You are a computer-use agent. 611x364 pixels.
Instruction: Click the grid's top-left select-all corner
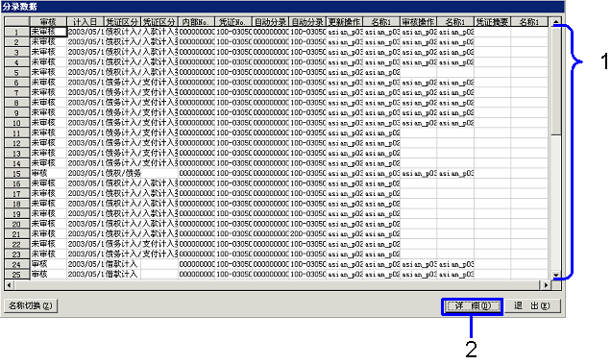(x=16, y=22)
